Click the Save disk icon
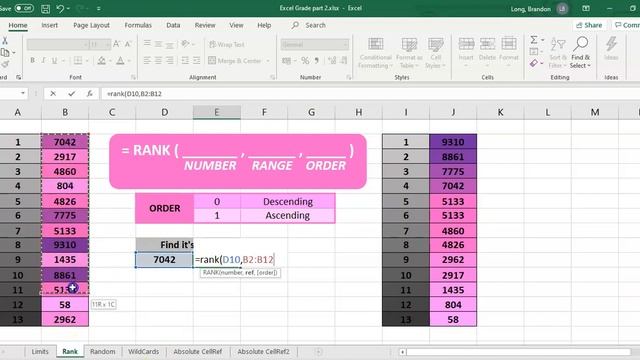This screenshot has width=640, height=360. (46, 9)
